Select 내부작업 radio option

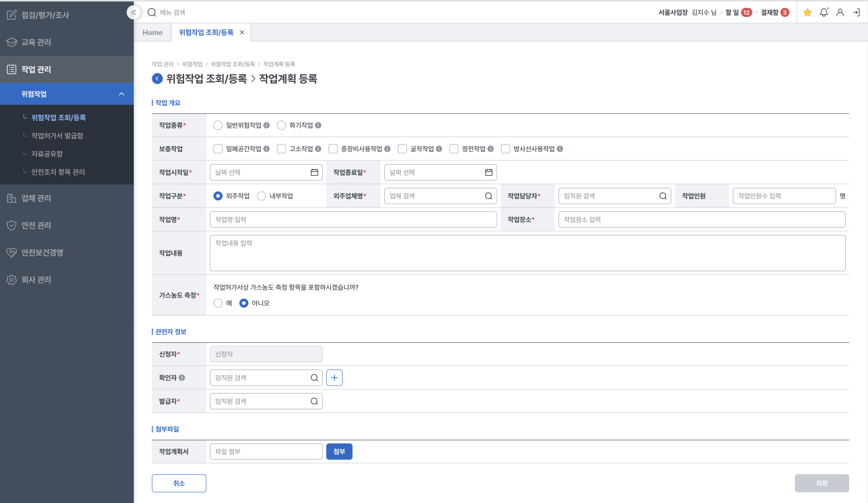pos(261,196)
